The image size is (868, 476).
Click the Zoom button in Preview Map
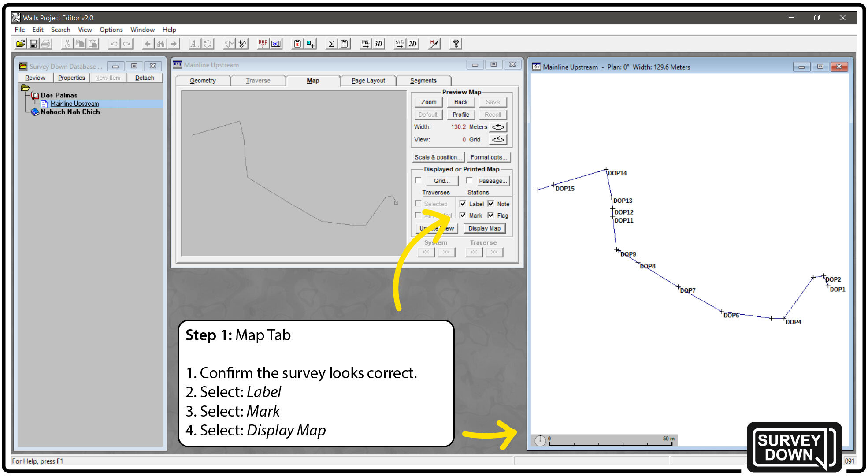429,102
